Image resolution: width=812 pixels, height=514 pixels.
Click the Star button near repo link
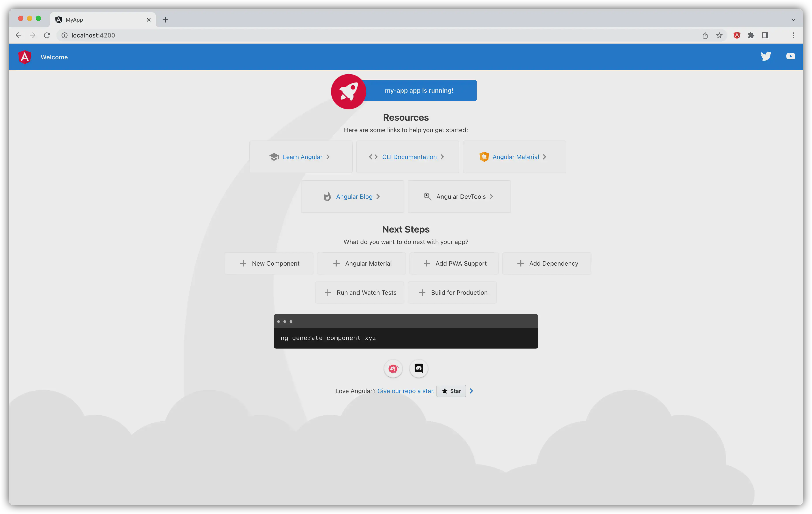[451, 390]
